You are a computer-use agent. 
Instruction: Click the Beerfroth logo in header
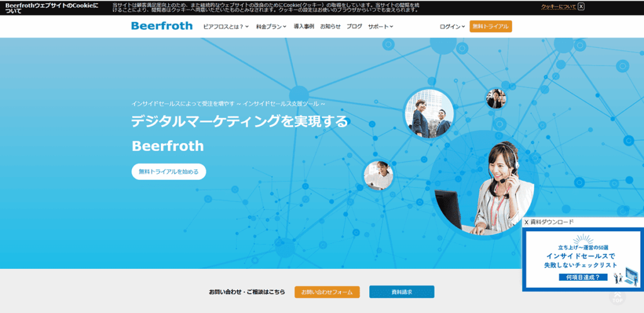coord(162,26)
